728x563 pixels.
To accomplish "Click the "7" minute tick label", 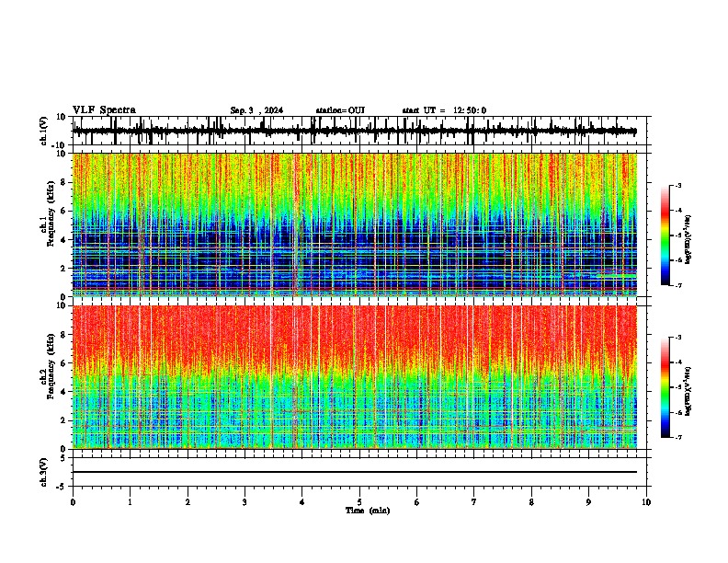I will pos(474,502).
